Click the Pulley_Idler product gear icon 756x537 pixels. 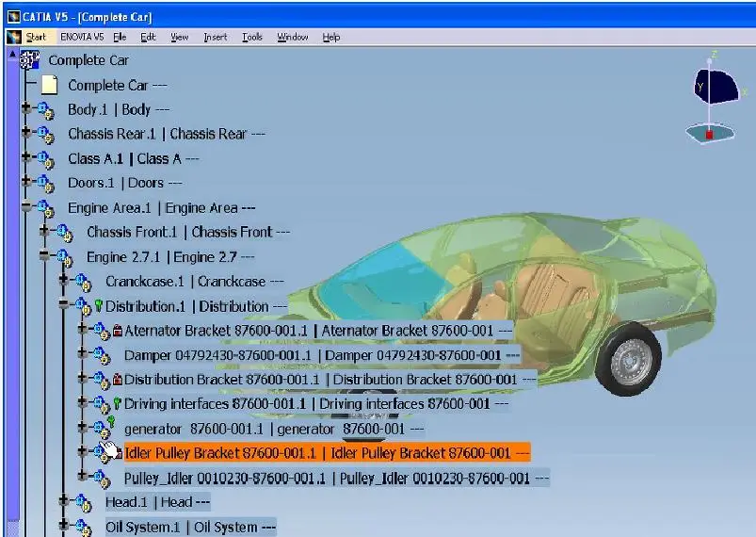(102, 480)
